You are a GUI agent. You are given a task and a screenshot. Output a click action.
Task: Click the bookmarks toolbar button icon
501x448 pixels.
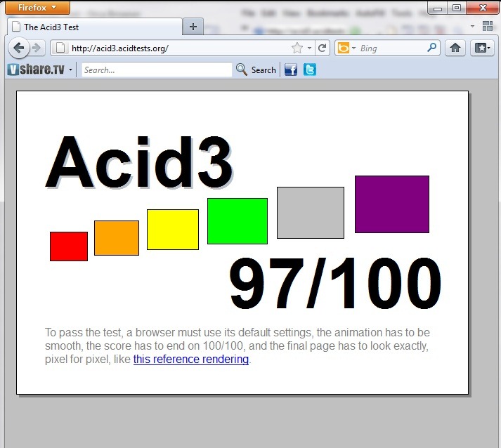pos(482,48)
